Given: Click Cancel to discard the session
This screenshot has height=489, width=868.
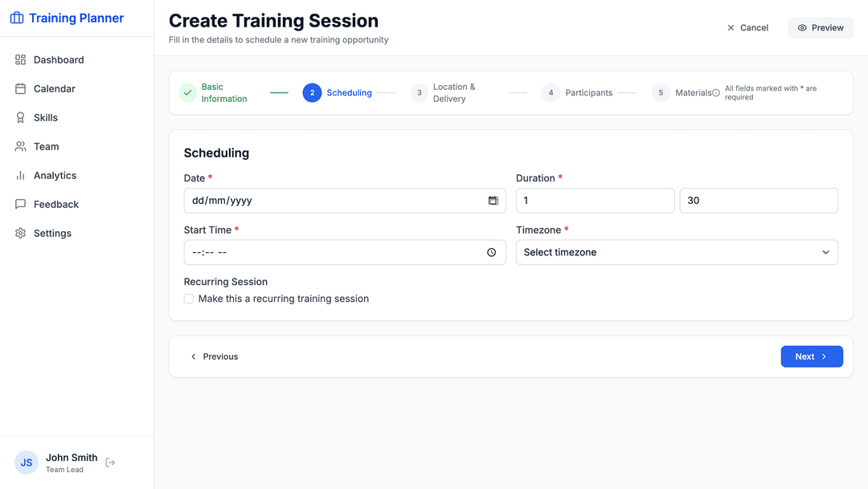Looking at the screenshot, I should [x=747, y=27].
